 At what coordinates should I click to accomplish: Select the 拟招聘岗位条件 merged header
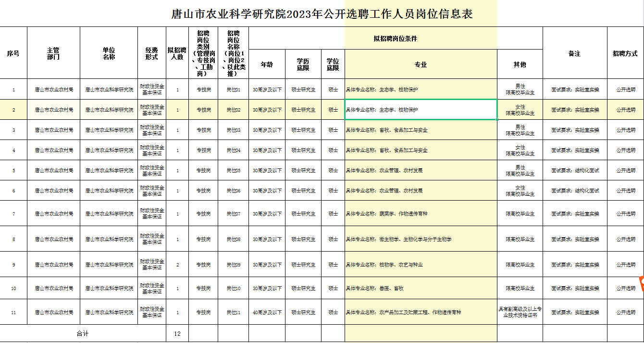396,38
